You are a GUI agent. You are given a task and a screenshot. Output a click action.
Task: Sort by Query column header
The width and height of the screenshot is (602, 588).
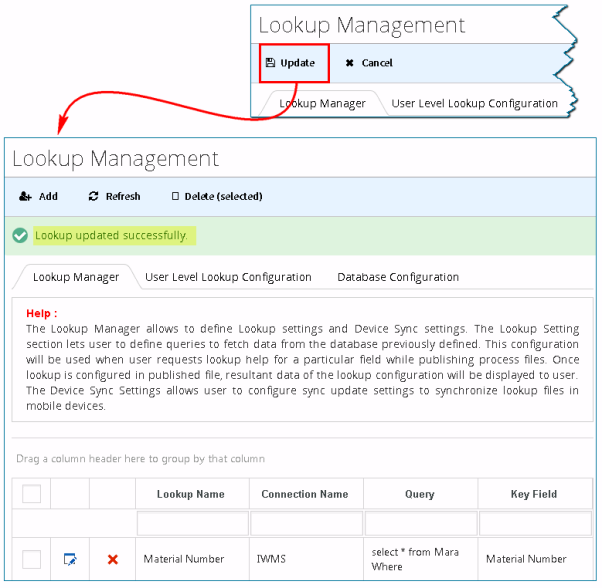tap(420, 494)
